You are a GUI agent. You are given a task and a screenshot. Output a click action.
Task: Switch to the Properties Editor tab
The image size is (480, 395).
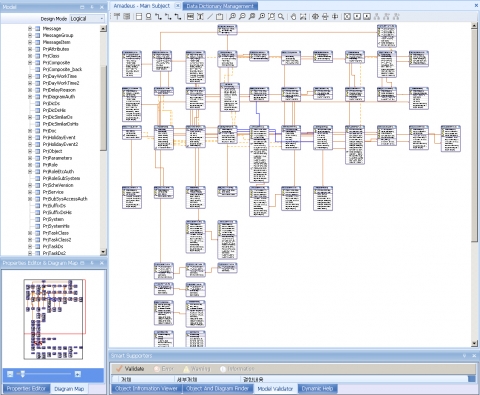point(26,389)
